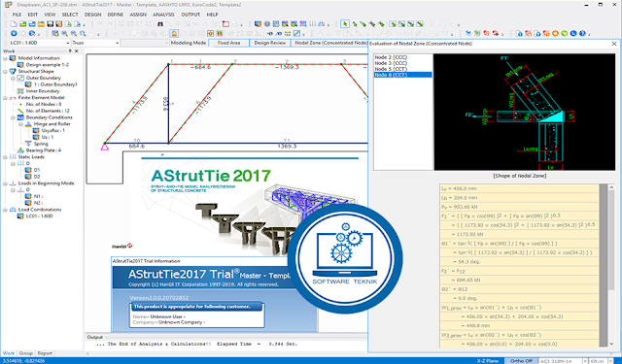Open the FILE menu

[17, 15]
